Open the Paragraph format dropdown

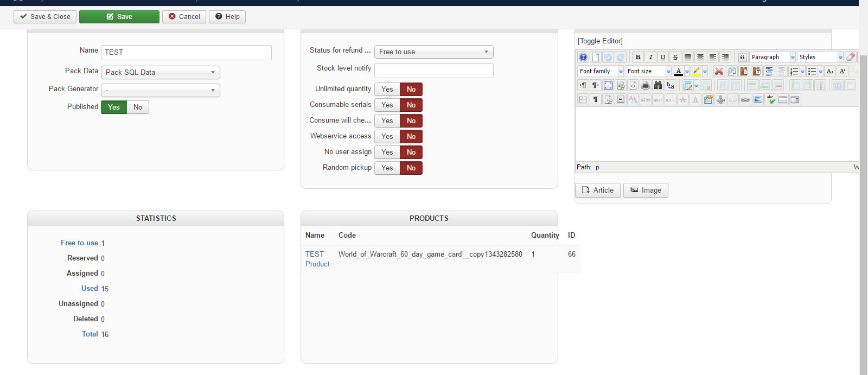point(773,57)
